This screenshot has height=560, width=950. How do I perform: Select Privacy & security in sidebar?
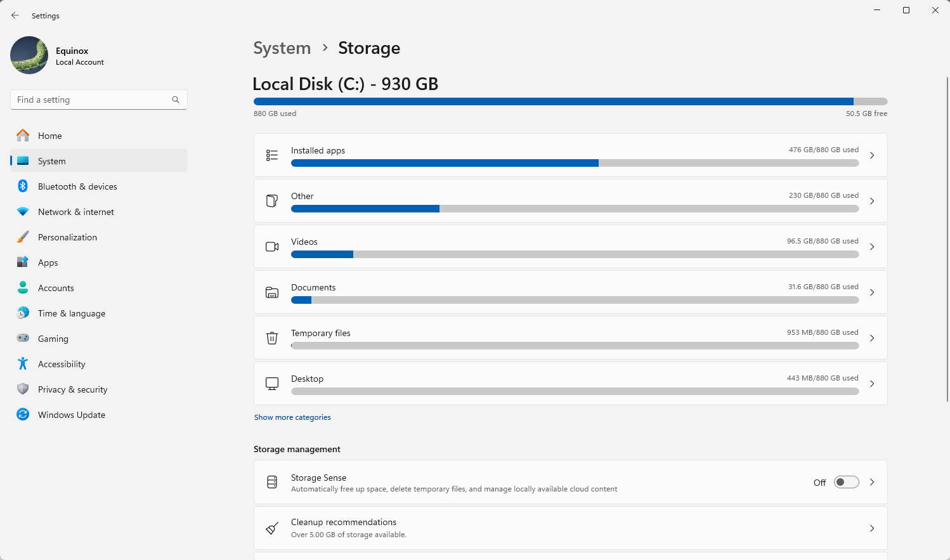click(72, 389)
